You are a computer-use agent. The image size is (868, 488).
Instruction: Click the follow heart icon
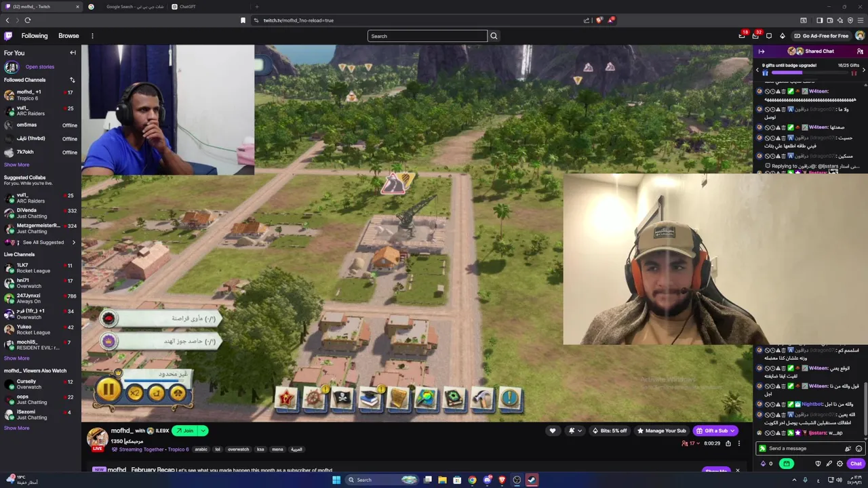coord(553,431)
